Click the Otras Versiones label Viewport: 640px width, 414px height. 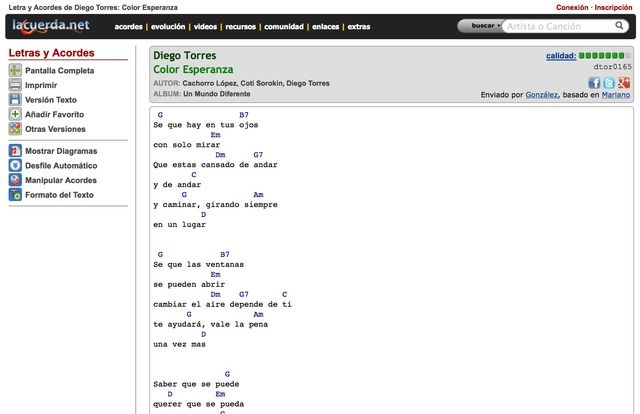click(56, 129)
